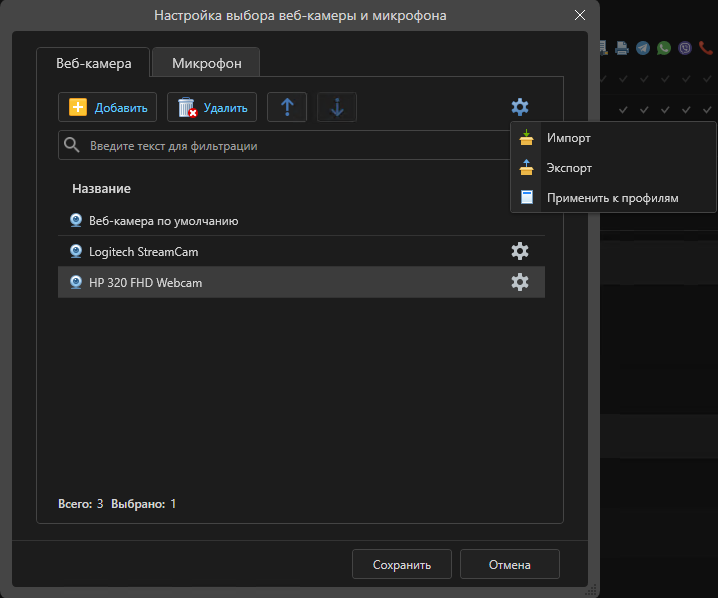Click the Название column header
The image size is (718, 598).
[101, 188]
